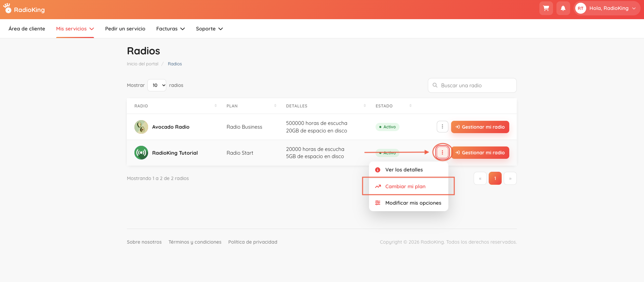Viewport: 644px width, 282px height.
Task: Sort table by Estado column arrows
Action: (x=410, y=106)
